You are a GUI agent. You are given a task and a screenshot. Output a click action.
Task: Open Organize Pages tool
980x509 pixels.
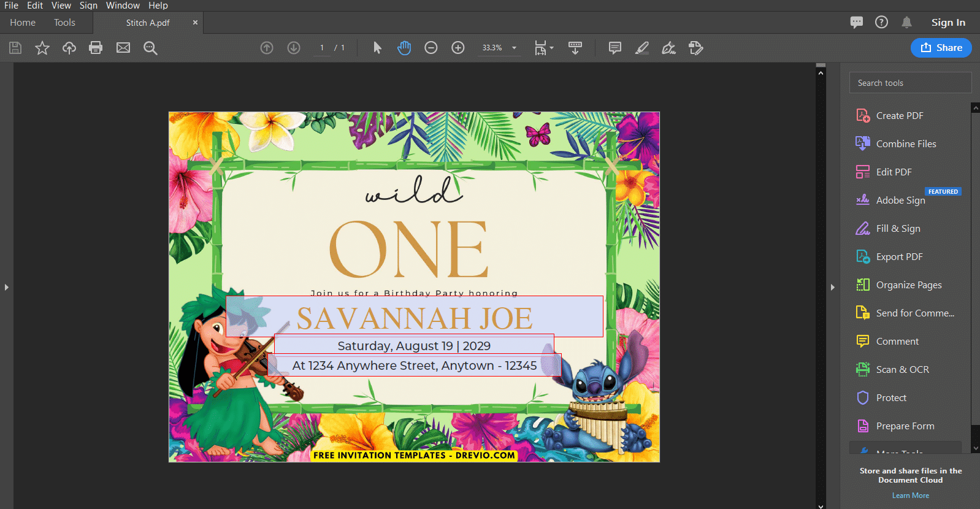click(908, 285)
